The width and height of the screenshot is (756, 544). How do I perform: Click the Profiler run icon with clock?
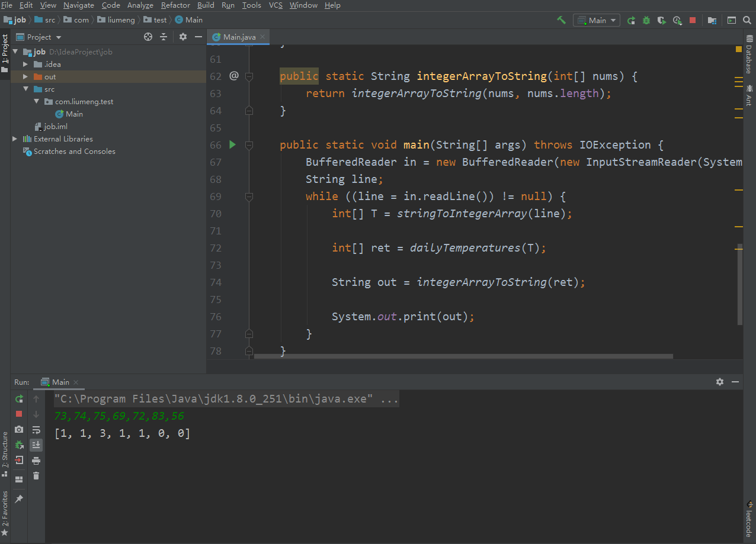pos(677,20)
